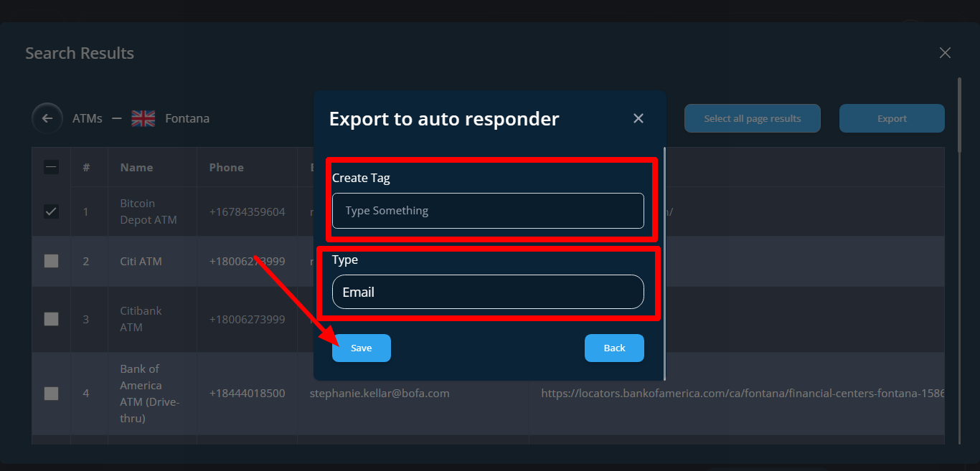This screenshot has height=471, width=980.
Task: Open the Type dropdown showing Email
Action: pos(488,292)
